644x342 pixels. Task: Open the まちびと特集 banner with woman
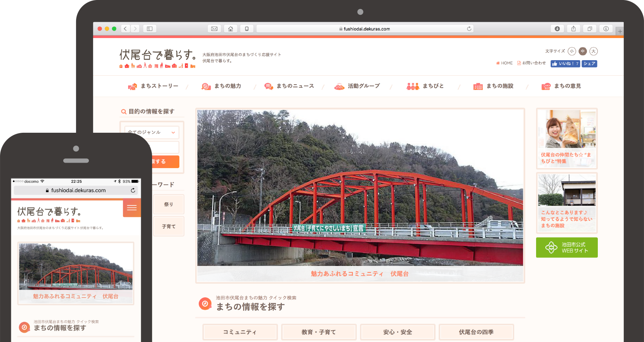tap(567, 138)
